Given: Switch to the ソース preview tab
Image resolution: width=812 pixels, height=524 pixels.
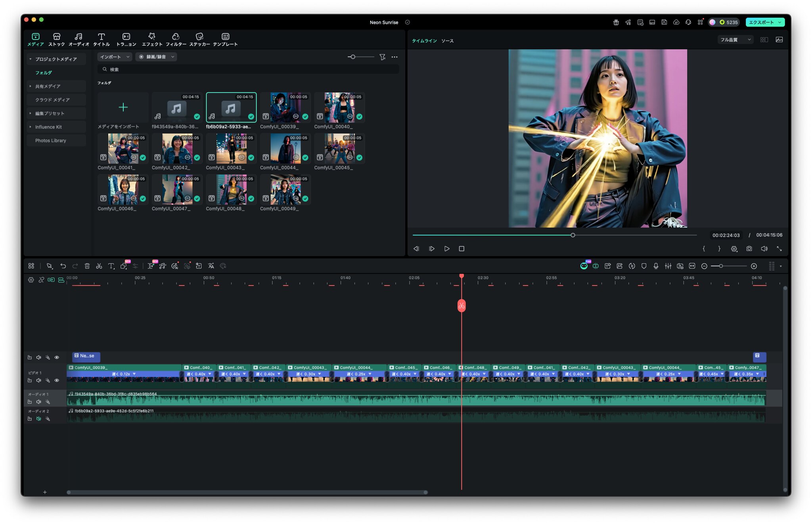Looking at the screenshot, I should pos(447,41).
